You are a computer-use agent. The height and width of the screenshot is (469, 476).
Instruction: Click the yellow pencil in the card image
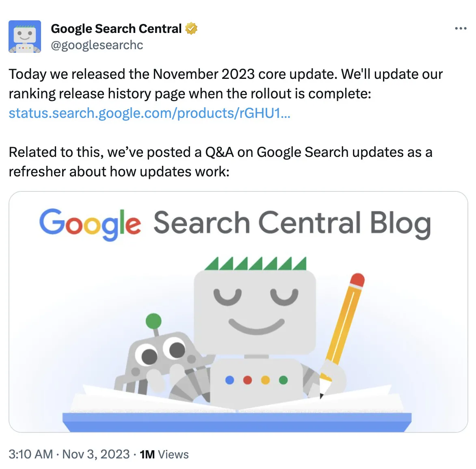click(345, 321)
